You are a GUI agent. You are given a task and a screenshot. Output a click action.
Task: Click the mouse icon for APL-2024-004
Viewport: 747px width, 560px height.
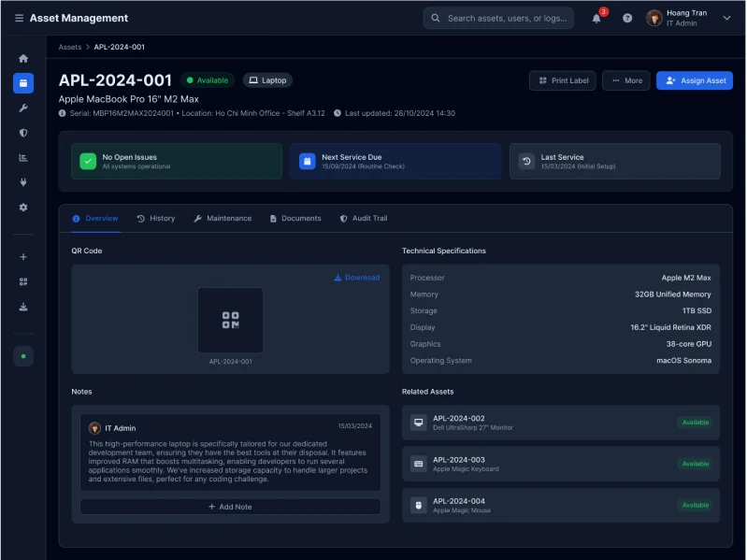419,505
